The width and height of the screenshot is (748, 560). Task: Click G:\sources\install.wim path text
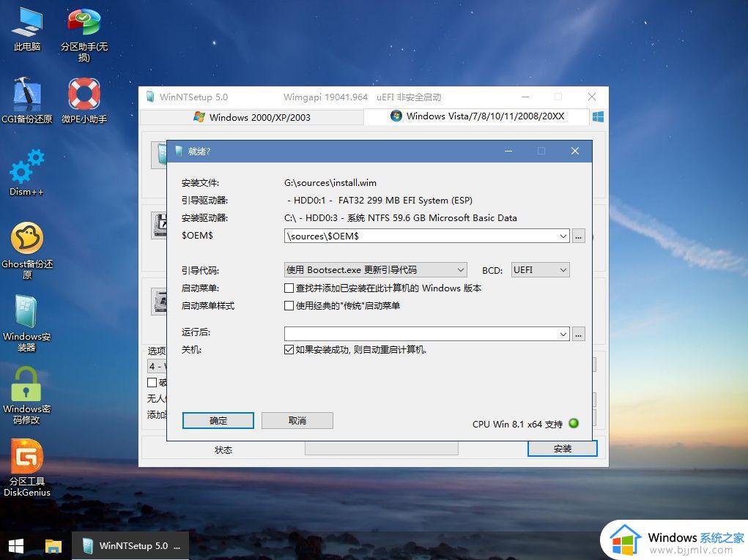[x=330, y=182]
